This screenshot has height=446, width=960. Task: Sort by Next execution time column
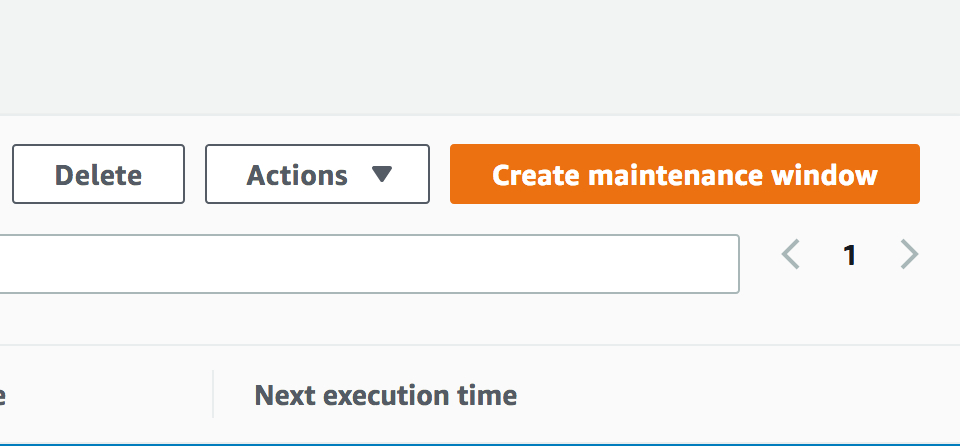(x=386, y=395)
